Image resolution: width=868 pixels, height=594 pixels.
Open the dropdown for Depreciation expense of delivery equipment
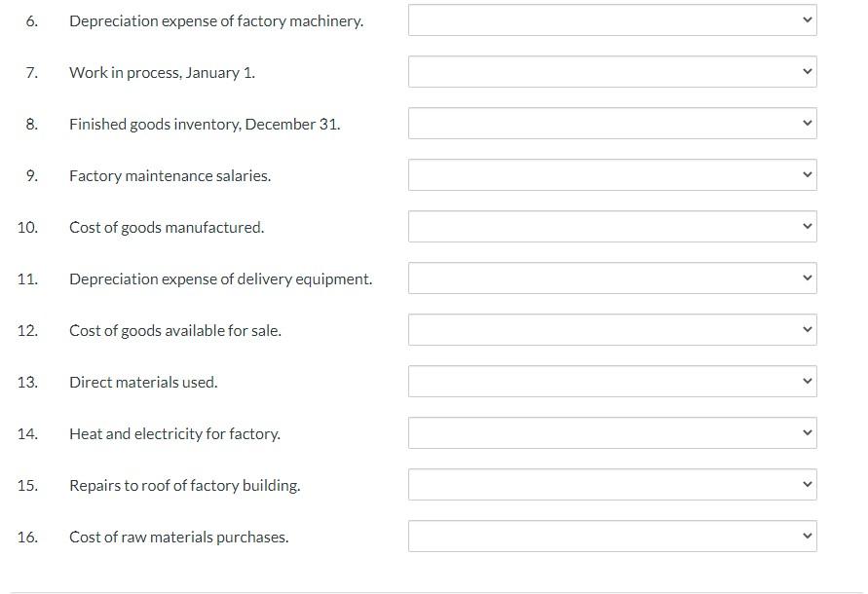pyautogui.click(x=612, y=278)
